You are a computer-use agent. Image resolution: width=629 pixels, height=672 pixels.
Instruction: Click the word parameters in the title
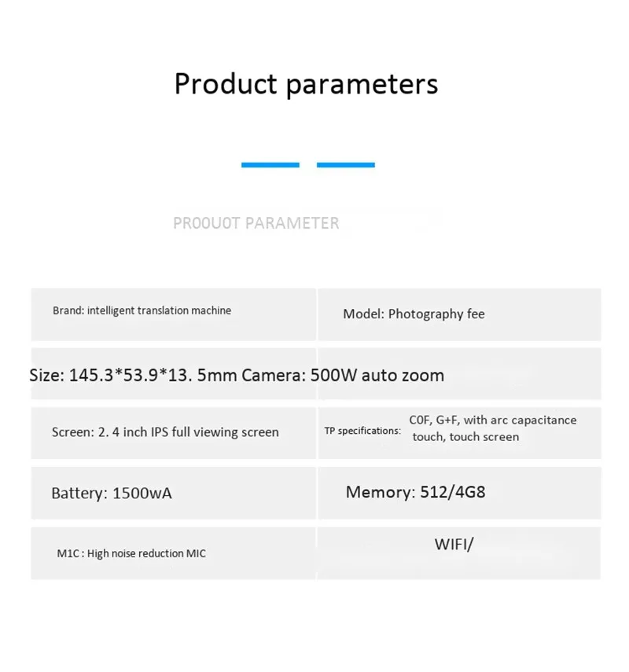[x=362, y=85]
